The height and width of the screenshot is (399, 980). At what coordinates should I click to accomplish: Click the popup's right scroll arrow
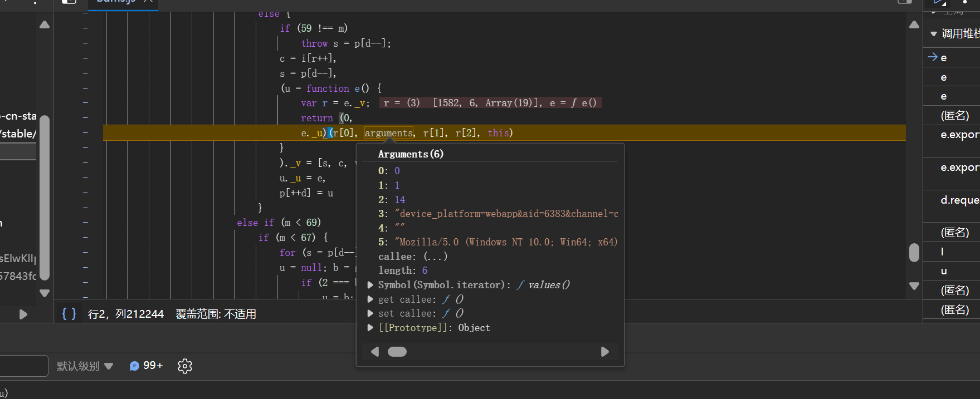604,352
